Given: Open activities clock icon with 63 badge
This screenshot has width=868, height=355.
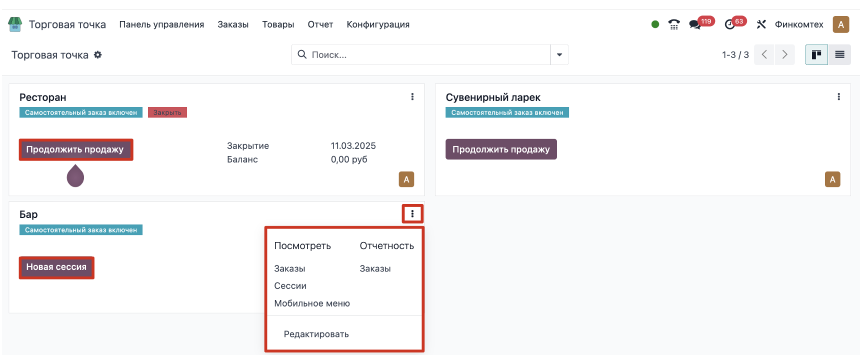Looking at the screenshot, I should (x=730, y=24).
